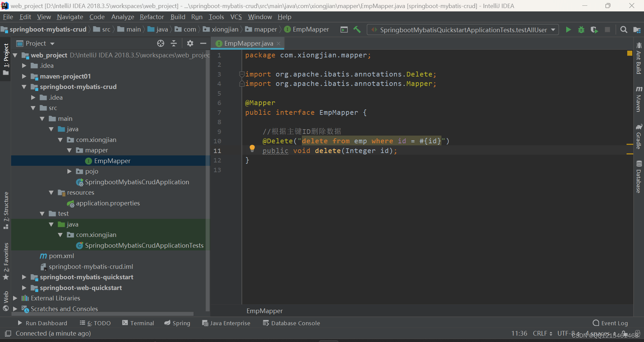
Task: Open Project Structure icon in toolbar
Action: (x=637, y=30)
